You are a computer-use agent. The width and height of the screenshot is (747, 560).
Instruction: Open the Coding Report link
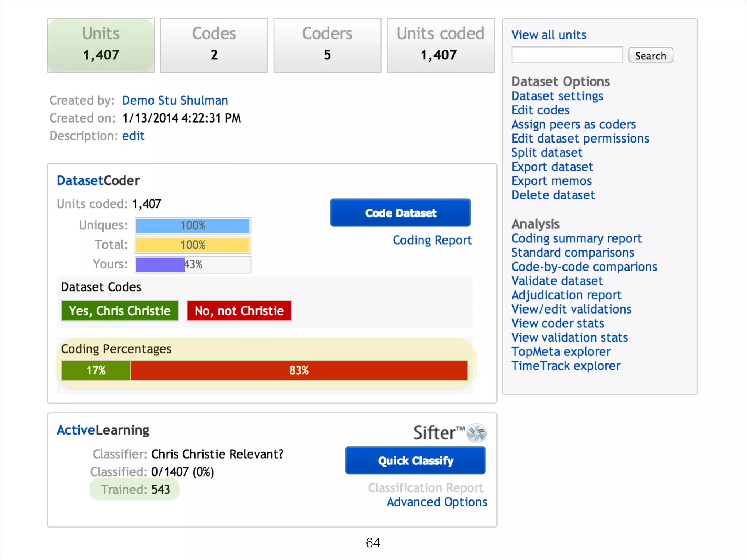(432, 240)
